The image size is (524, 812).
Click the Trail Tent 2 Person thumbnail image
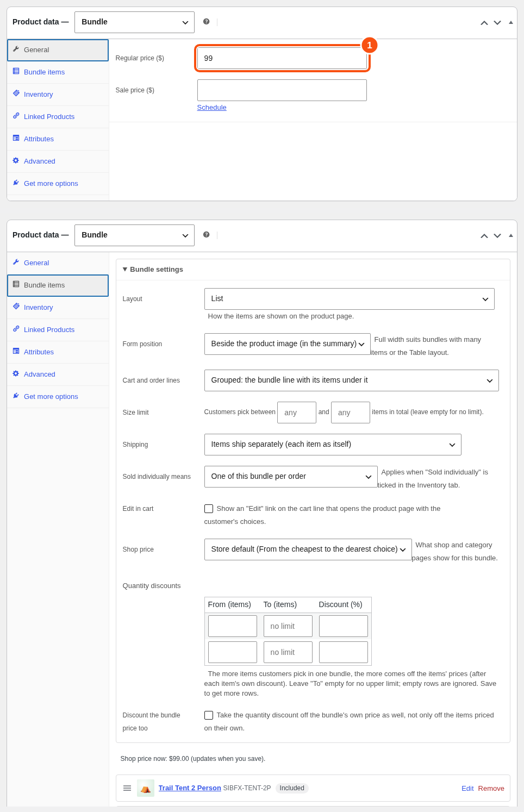[x=146, y=788]
